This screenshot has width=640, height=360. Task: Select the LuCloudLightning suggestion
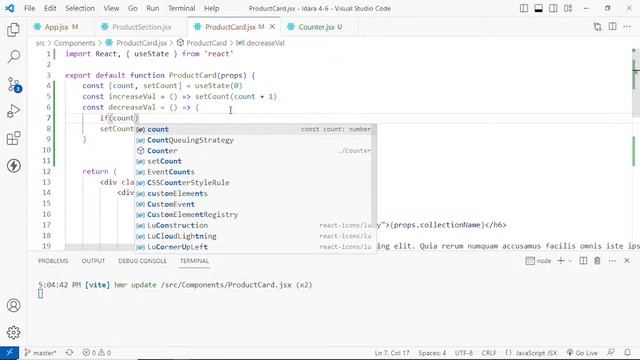(253, 236)
